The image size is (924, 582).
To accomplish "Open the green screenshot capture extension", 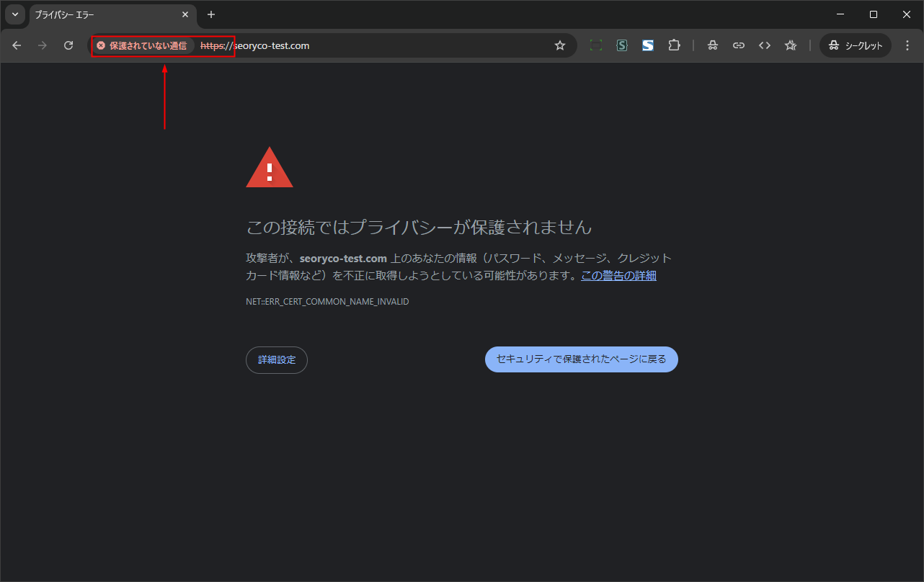I will coord(596,45).
